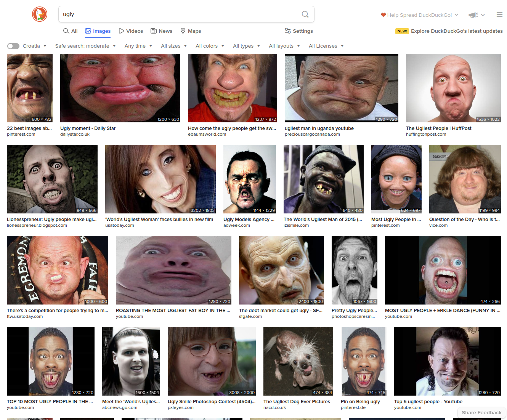
Task: Switch to the All tab
Action: pos(71,31)
